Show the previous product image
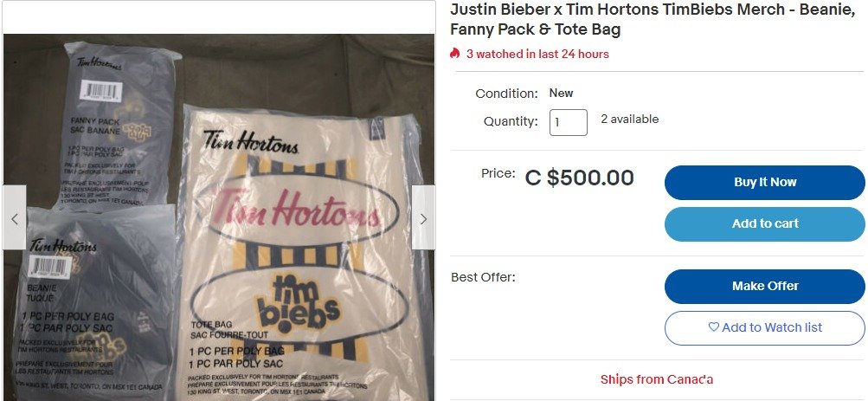The image size is (868, 401). pos(15,217)
